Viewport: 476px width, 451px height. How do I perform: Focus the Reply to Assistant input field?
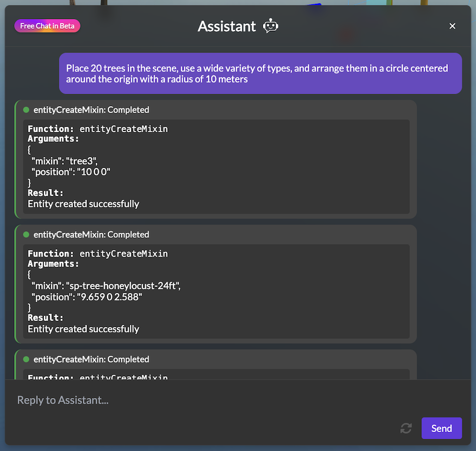tap(216, 400)
